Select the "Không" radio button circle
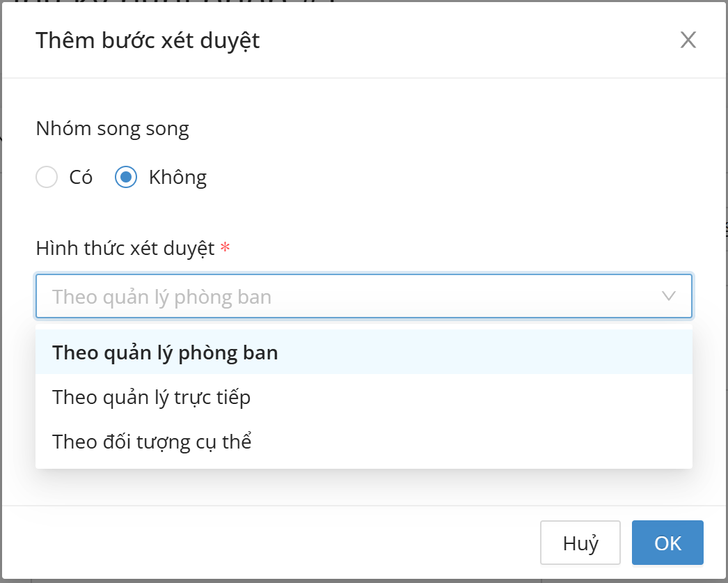This screenshot has width=728, height=583. pos(126,178)
